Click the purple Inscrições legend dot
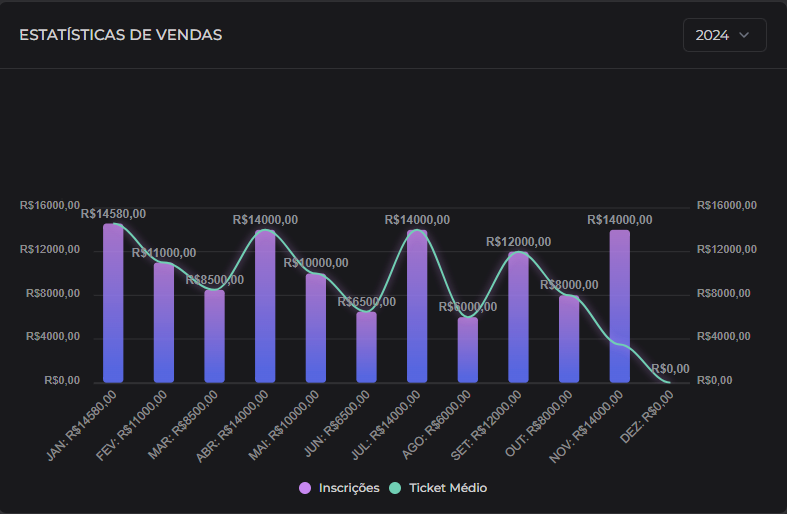787x514 pixels. (306, 488)
